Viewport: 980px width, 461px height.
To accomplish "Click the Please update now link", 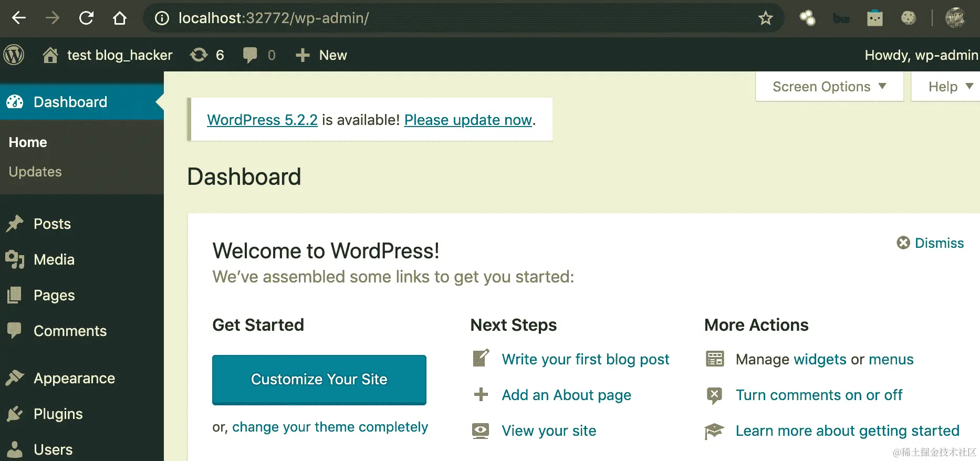I will point(468,120).
